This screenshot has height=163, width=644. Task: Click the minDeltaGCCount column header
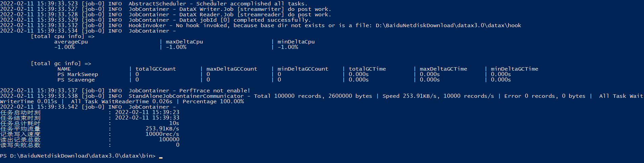(303, 69)
